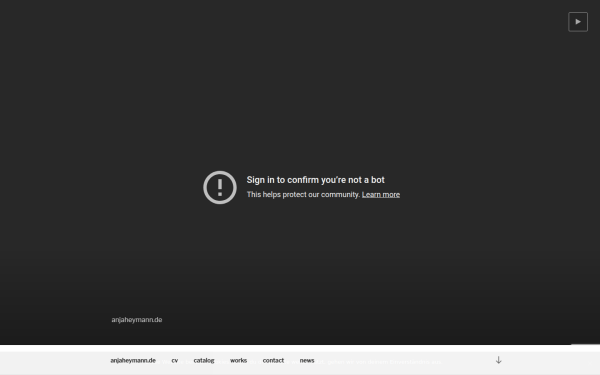The image size is (600, 375).
Task: Open the Learn more link
Action: point(381,195)
